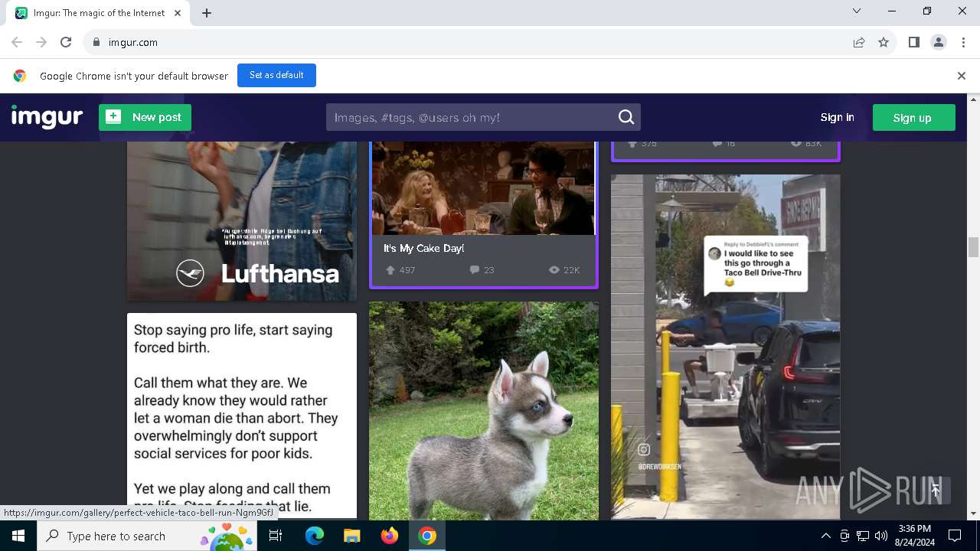Click the views eye icon showing 83K
Screen dimensions: 980x551
(x=795, y=143)
